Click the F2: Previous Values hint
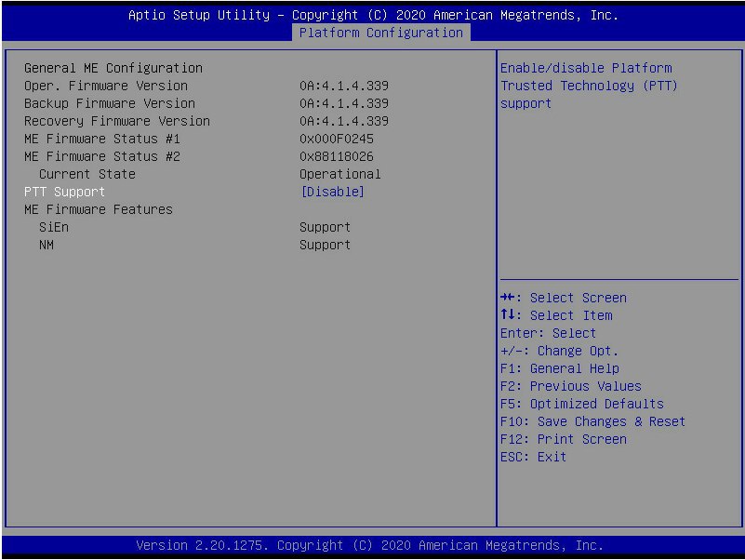 pos(571,386)
